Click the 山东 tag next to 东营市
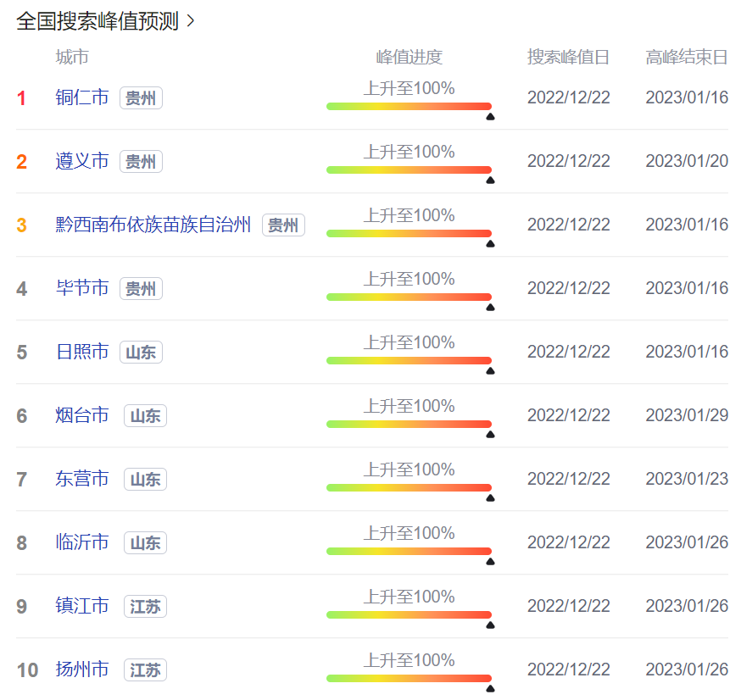Viewport: 741px width, 700px height. pyautogui.click(x=146, y=480)
